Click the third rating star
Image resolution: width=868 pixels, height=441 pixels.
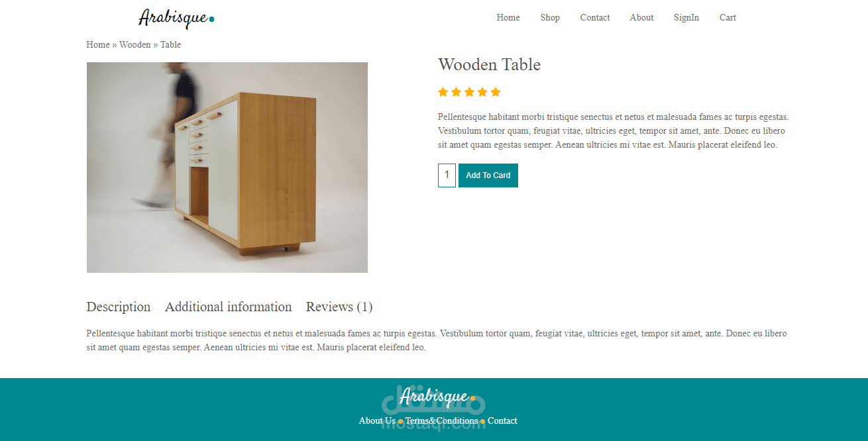[x=469, y=92]
